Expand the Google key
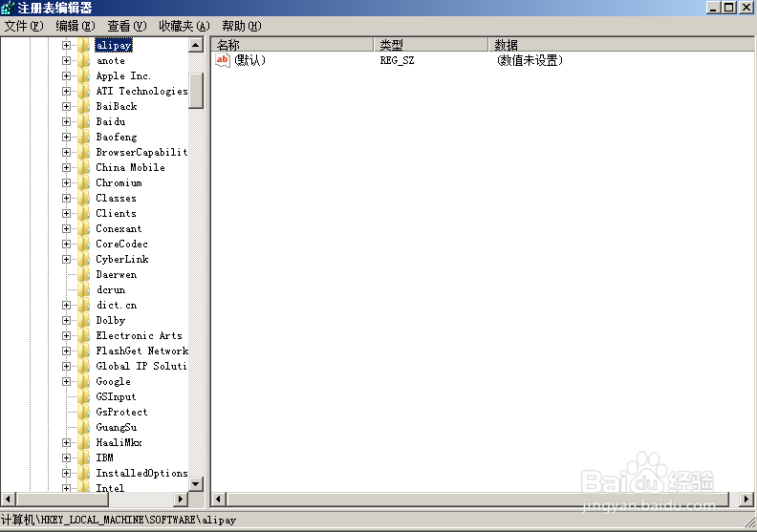Screen dimensions: 757x532 point(66,381)
